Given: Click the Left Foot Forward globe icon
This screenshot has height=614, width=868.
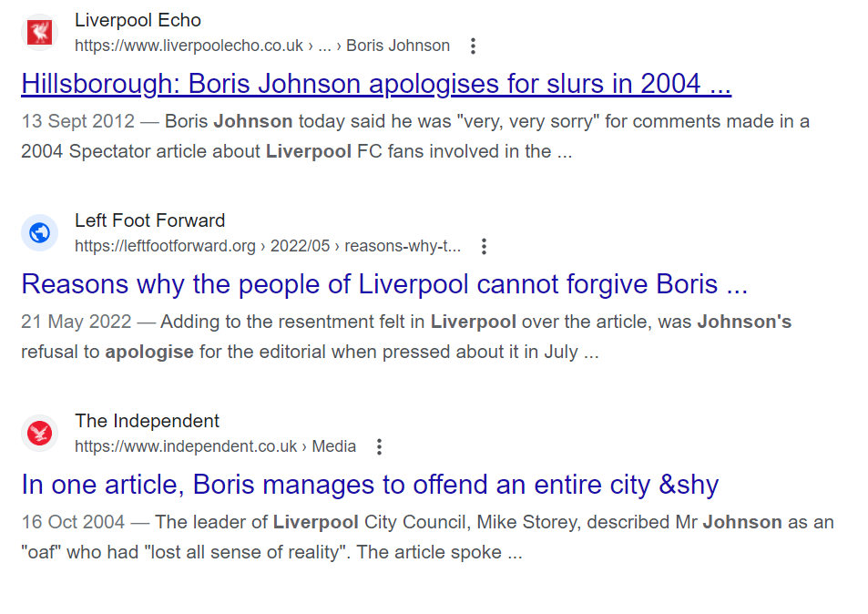Looking at the screenshot, I should (40, 233).
